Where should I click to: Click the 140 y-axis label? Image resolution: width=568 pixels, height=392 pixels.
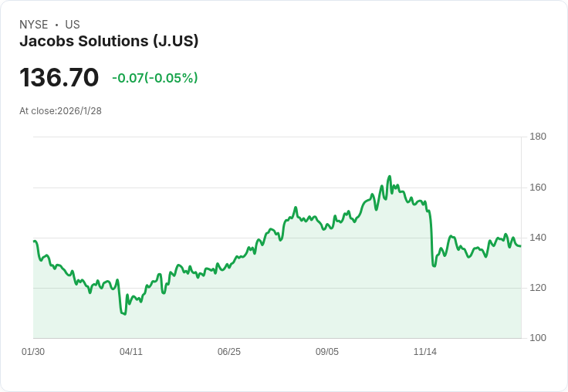[538, 238]
